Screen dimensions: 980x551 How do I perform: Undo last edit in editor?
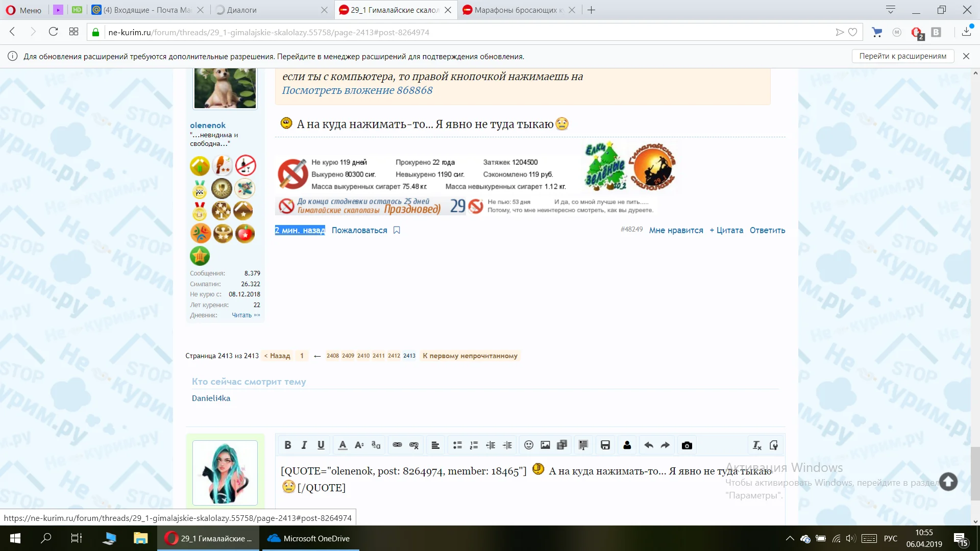click(649, 445)
